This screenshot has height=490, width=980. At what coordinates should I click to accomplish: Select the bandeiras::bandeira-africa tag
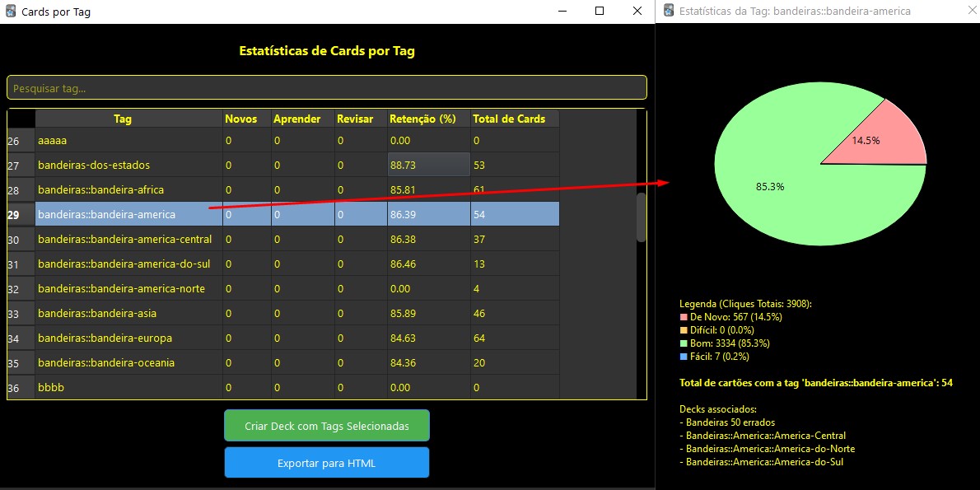pos(100,190)
